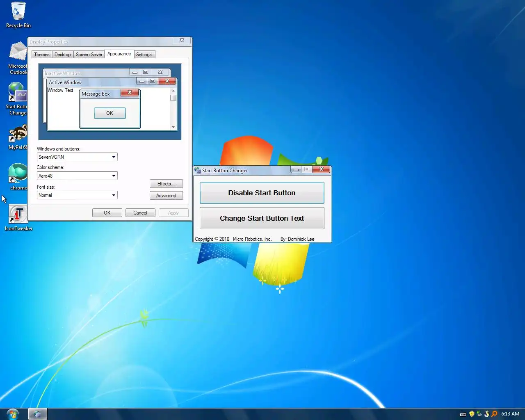Switch to the Settings tab
This screenshot has width=525, height=420.
[144, 55]
